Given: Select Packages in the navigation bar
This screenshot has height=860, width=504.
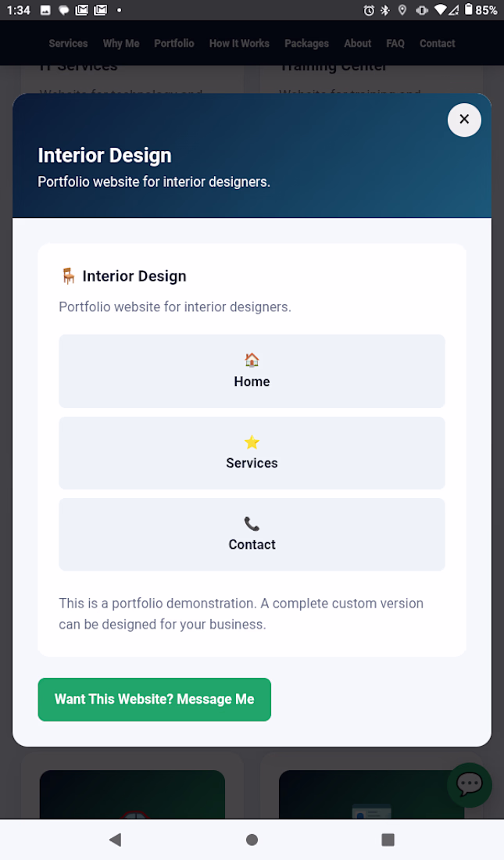Looking at the screenshot, I should click(306, 43).
